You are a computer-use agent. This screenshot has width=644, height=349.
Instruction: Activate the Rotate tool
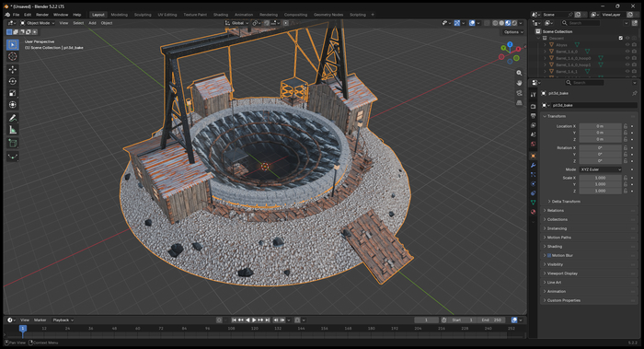(x=13, y=81)
